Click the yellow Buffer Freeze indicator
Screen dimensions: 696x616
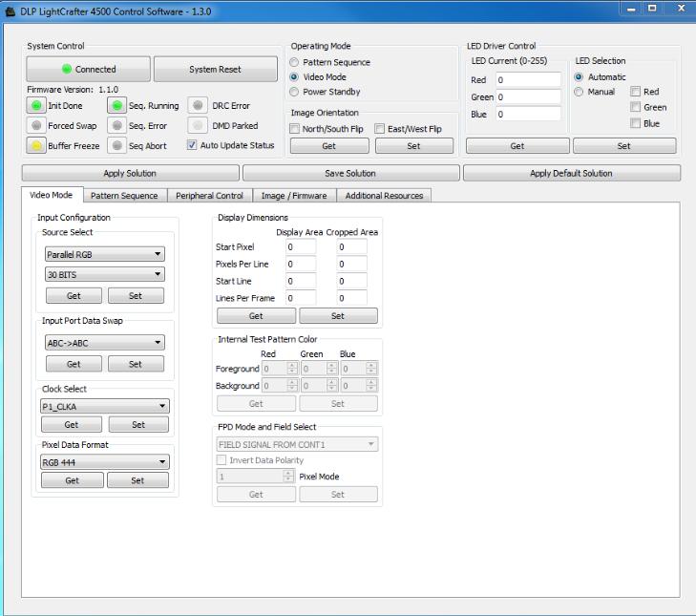(36, 146)
